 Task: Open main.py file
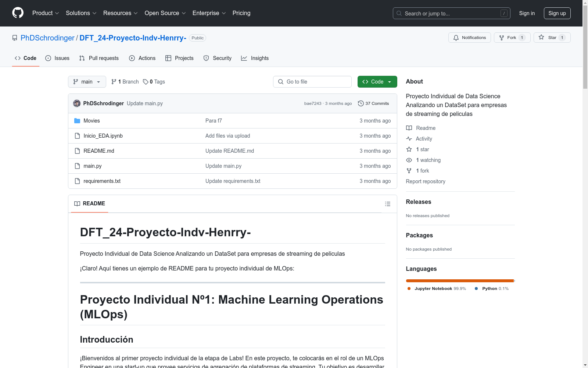pyautogui.click(x=93, y=166)
